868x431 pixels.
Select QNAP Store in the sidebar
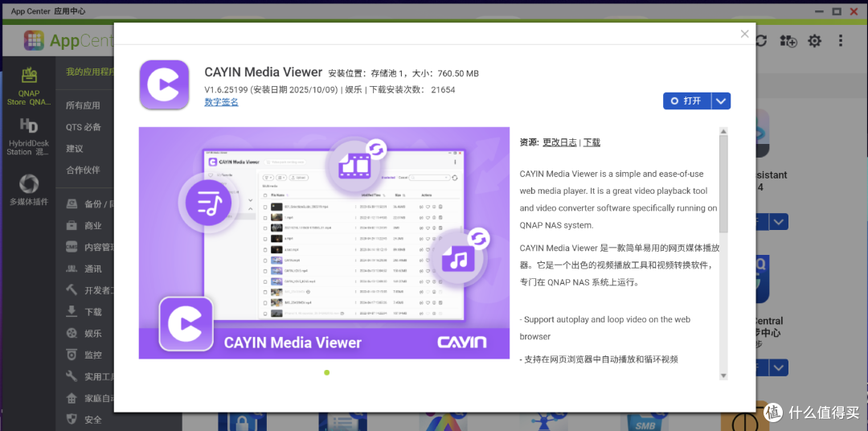(29, 87)
